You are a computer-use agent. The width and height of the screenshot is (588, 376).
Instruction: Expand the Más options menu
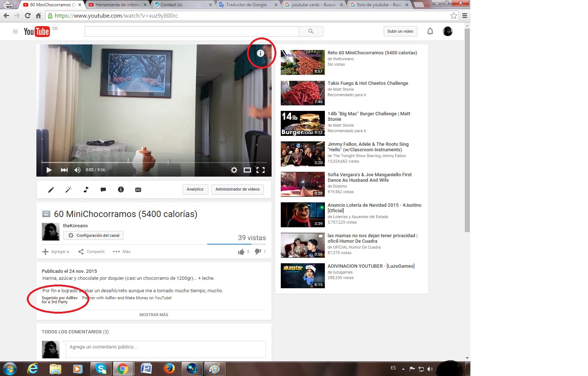(x=122, y=252)
